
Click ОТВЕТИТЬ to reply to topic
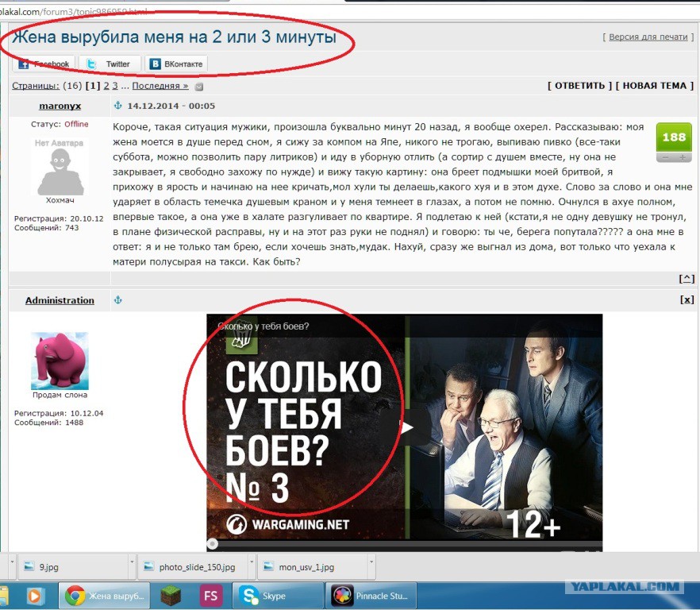click(x=579, y=86)
